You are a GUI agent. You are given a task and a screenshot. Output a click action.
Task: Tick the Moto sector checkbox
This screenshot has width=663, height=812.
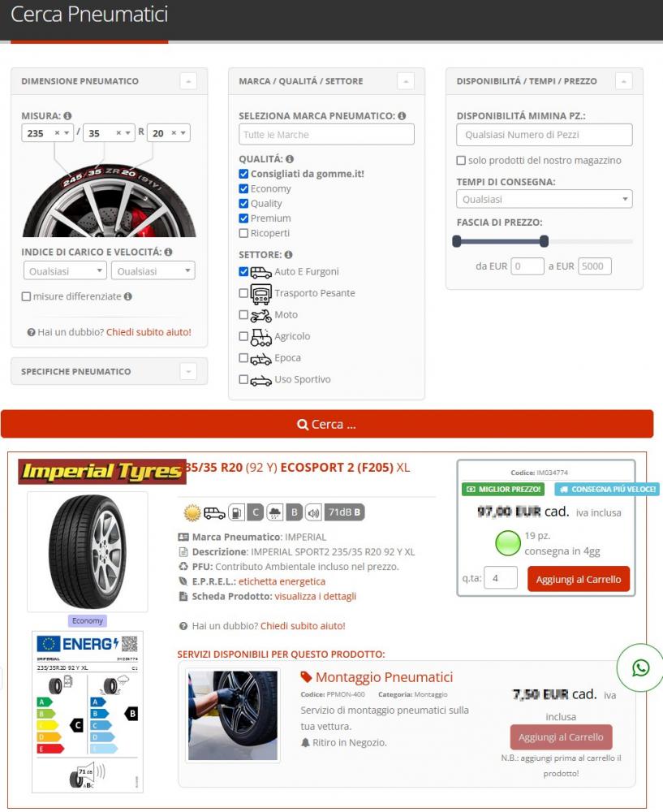tap(243, 315)
